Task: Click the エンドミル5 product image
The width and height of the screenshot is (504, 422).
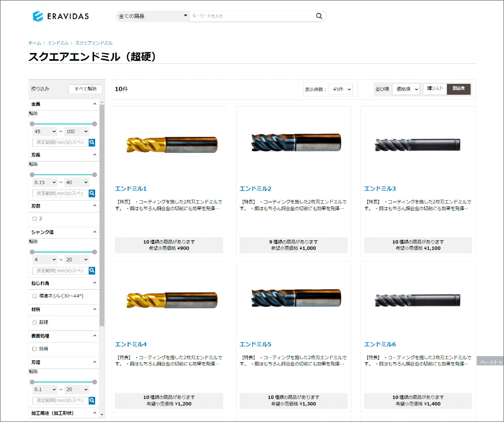Action: click(x=296, y=298)
